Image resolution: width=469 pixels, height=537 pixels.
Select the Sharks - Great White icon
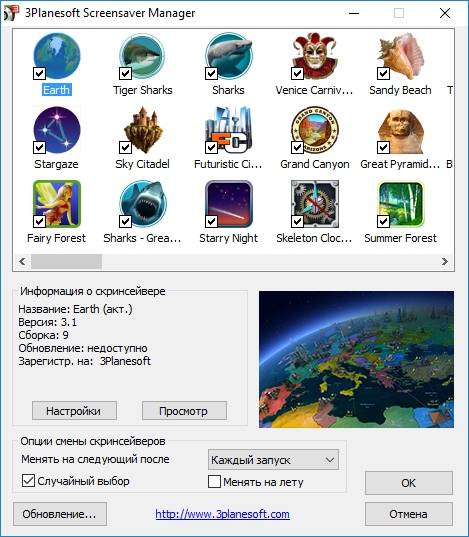point(142,204)
